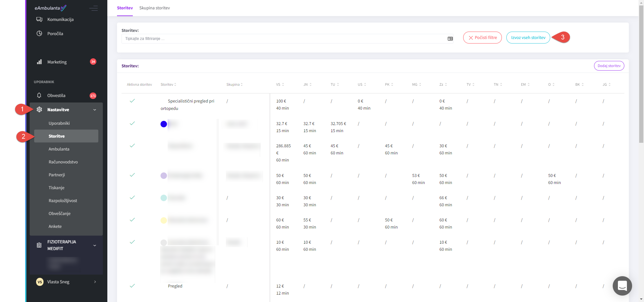Open Računovodstvo in the settings submenu

pos(63,162)
